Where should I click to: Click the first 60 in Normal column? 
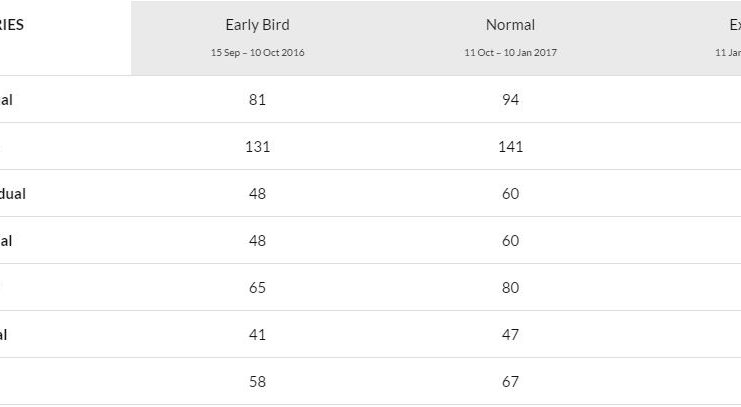[x=510, y=194]
